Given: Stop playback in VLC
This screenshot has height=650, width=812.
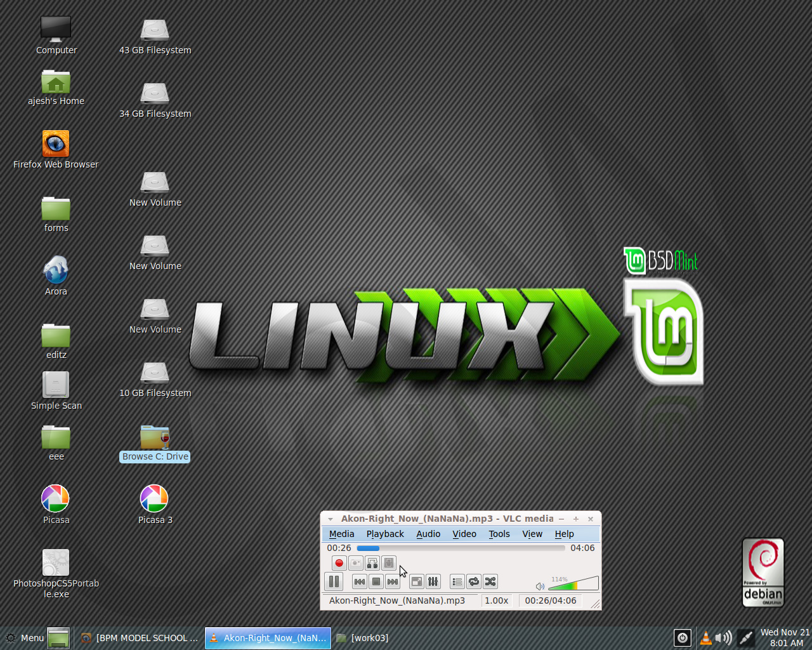Looking at the screenshot, I should (376, 581).
